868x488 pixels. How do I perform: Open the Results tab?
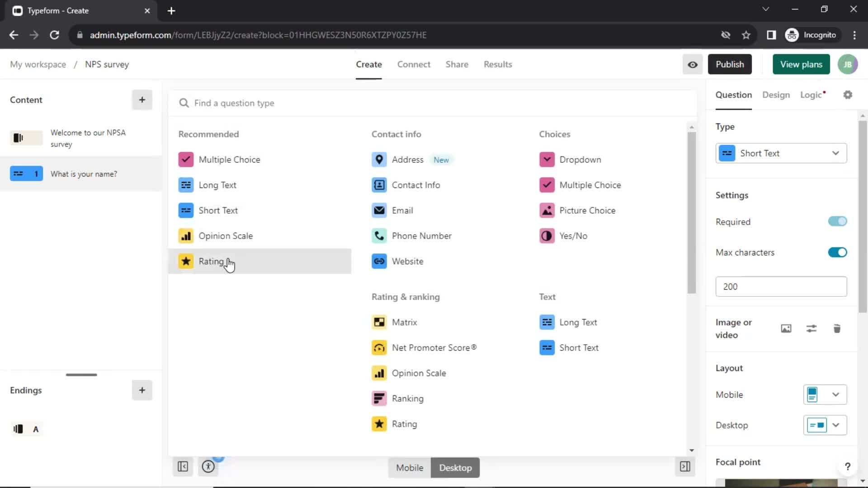(498, 64)
